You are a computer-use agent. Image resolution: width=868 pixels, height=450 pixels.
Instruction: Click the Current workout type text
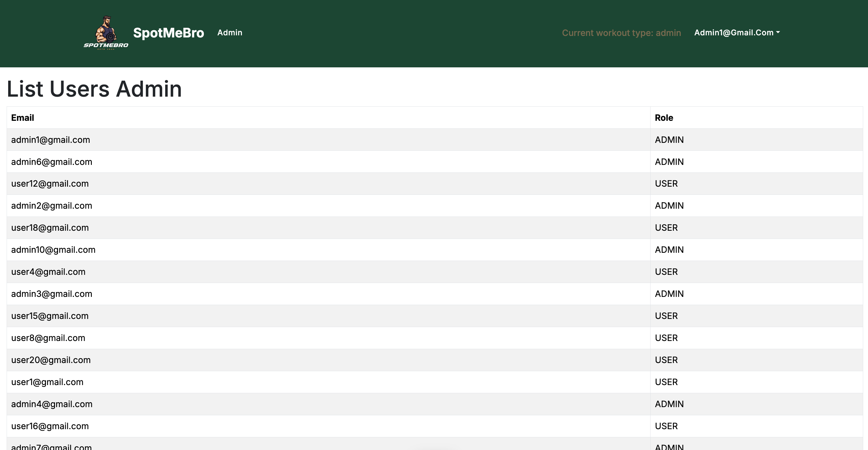click(x=621, y=33)
